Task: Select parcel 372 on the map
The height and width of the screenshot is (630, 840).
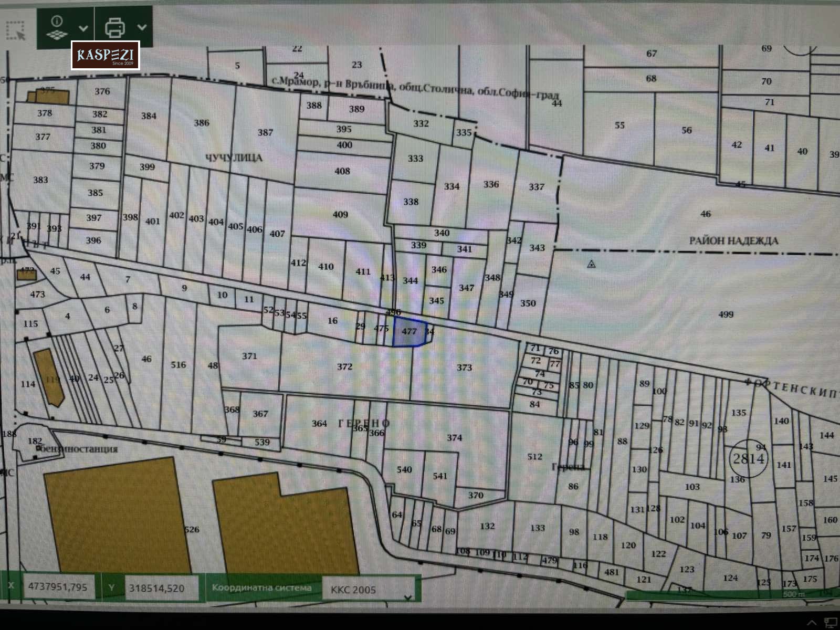Action: pos(344,366)
